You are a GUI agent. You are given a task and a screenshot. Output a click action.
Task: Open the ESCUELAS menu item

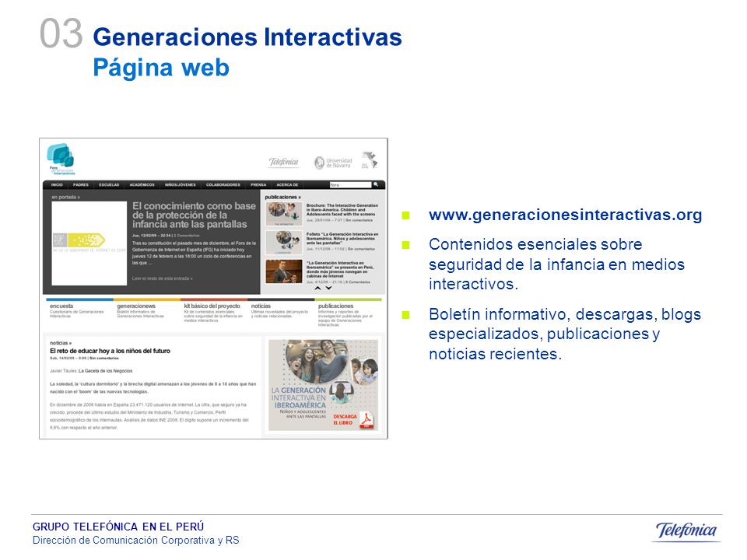pos(109,185)
